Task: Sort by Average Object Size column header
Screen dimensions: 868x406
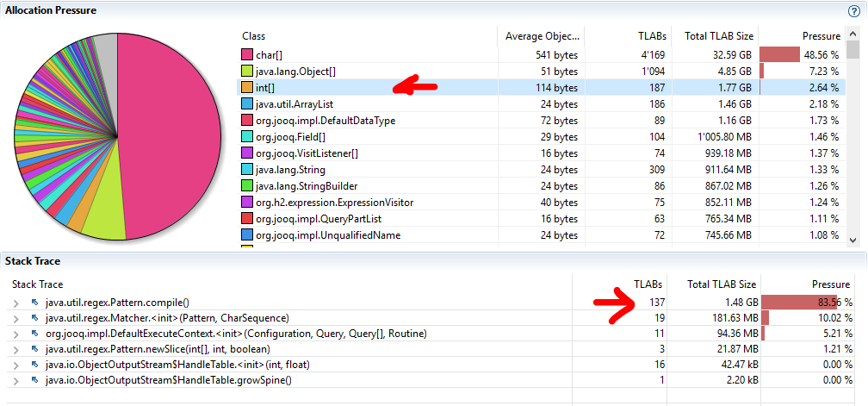Action: coord(541,36)
